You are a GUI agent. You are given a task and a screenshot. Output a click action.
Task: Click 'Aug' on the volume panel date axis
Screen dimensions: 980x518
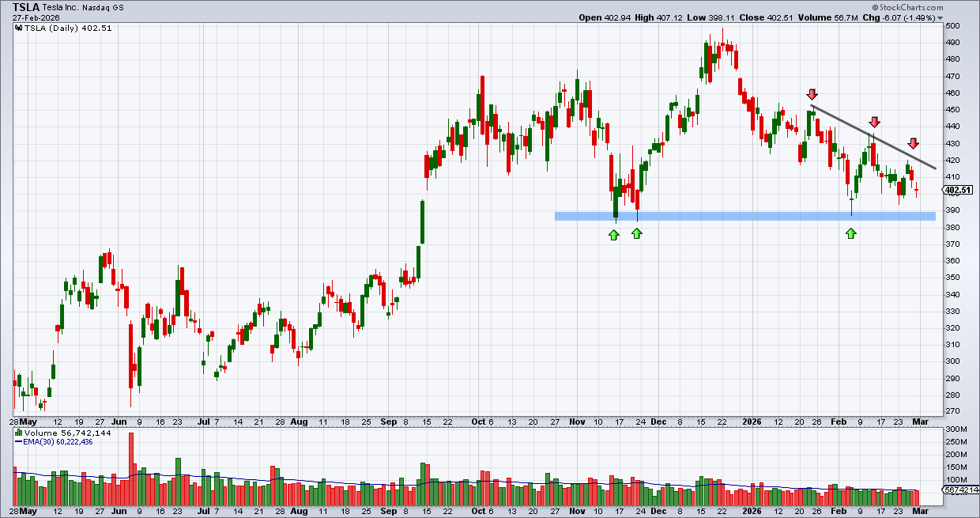(300, 512)
